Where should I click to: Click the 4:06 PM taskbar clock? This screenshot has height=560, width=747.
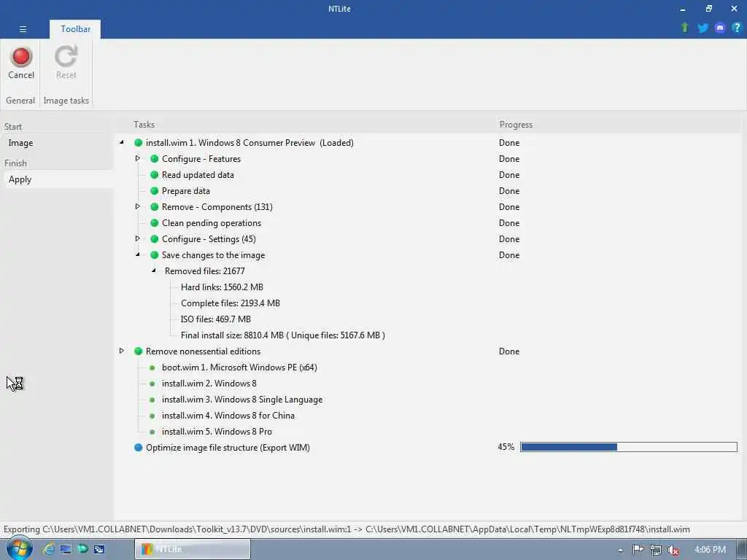tap(710, 550)
